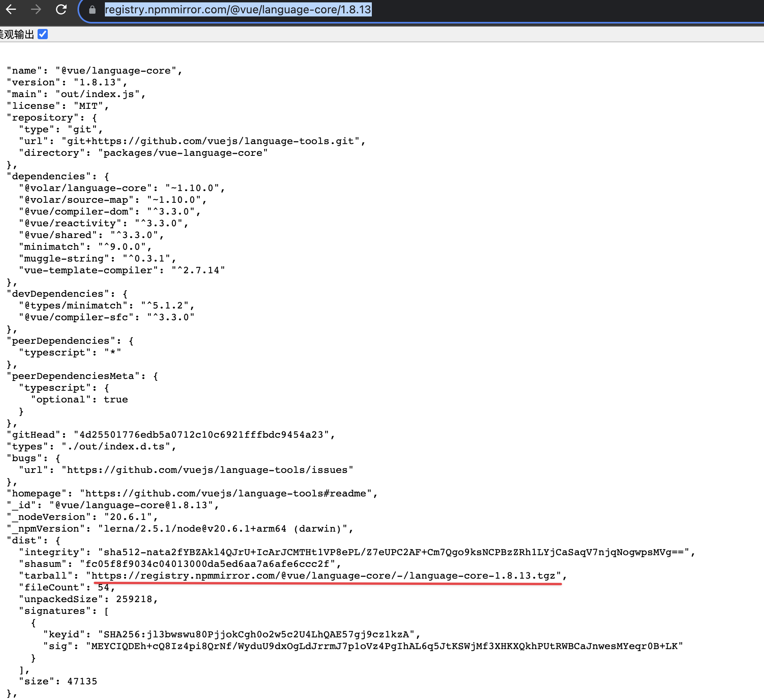The width and height of the screenshot is (764, 700).
Task: Click the @volar/source-map dependency line
Action: (113, 200)
